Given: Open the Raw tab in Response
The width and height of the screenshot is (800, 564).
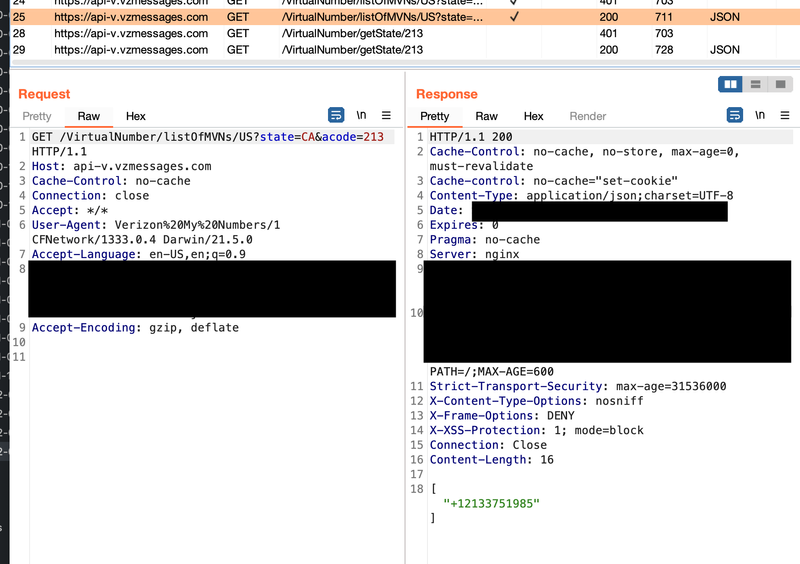Looking at the screenshot, I should (x=486, y=116).
